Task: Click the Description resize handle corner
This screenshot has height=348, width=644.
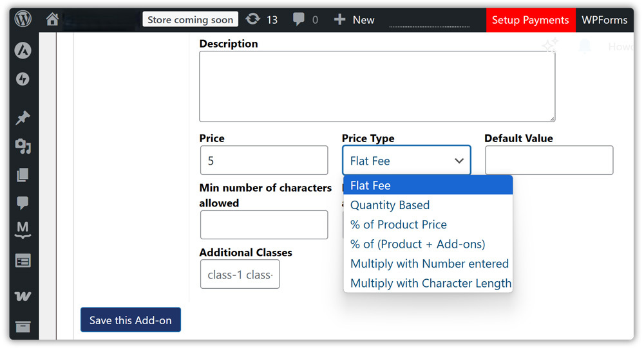Action: [552, 119]
